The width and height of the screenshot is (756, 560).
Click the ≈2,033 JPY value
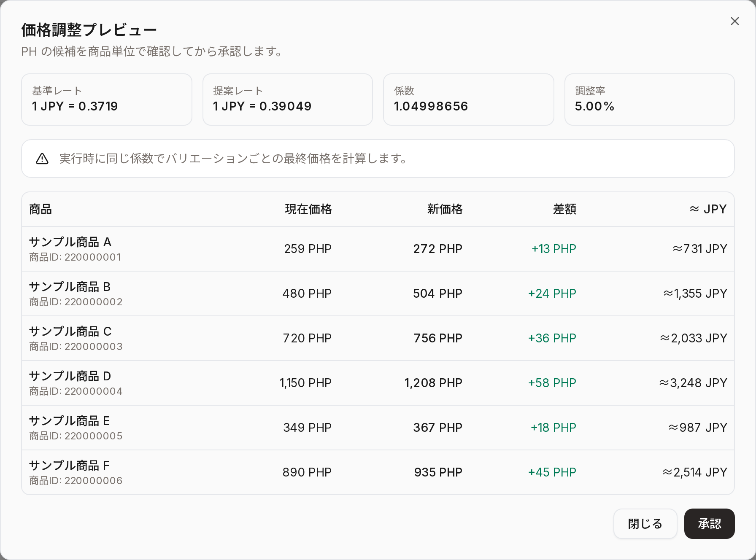pos(694,338)
